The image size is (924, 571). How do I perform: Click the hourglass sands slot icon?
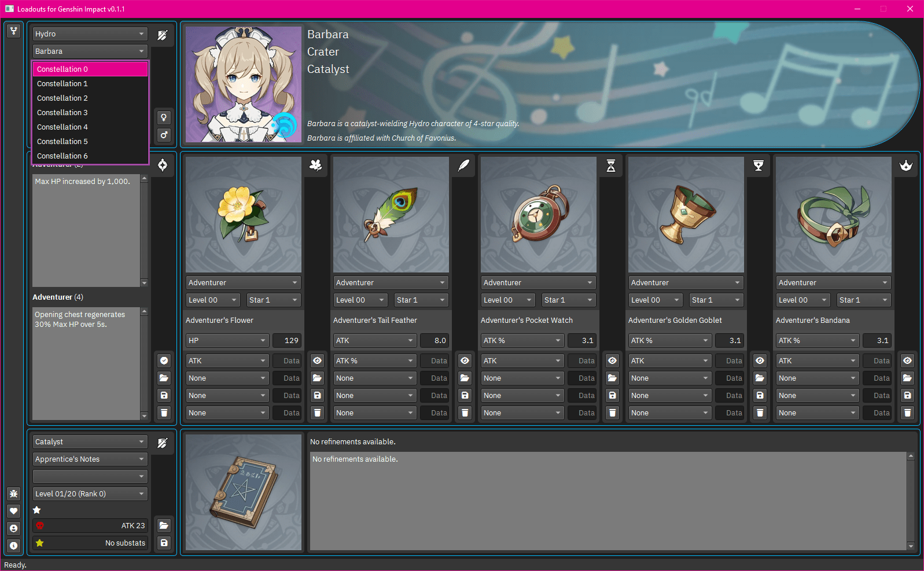coord(611,165)
